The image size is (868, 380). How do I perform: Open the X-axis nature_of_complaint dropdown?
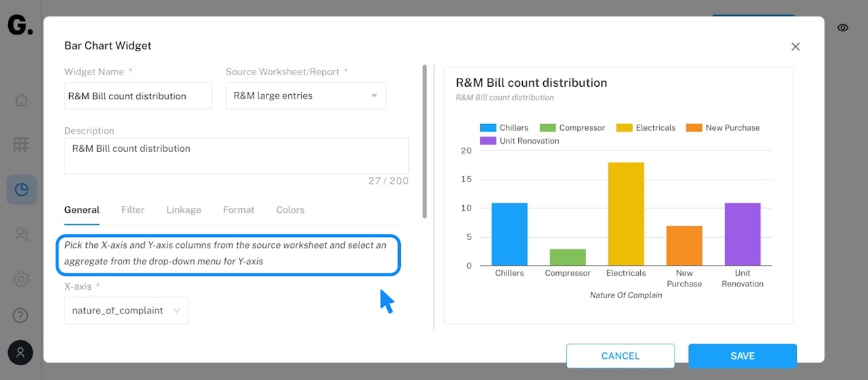pyautogui.click(x=126, y=311)
